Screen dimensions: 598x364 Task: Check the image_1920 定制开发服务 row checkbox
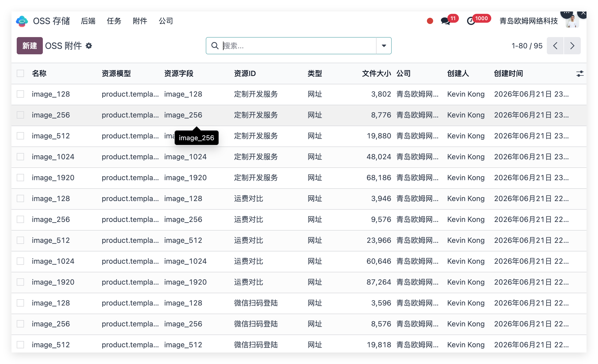click(x=20, y=178)
